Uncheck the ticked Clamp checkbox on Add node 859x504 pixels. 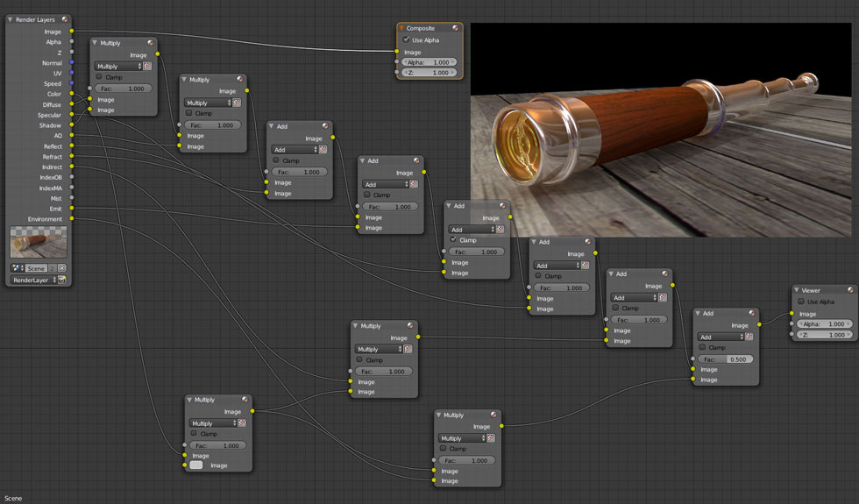point(453,240)
